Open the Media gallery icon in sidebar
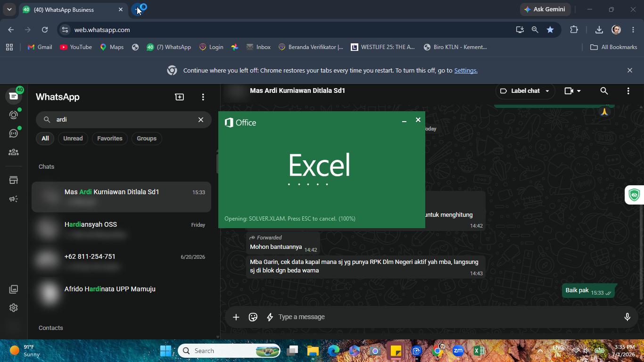The width and height of the screenshot is (644, 362). pos(13,289)
